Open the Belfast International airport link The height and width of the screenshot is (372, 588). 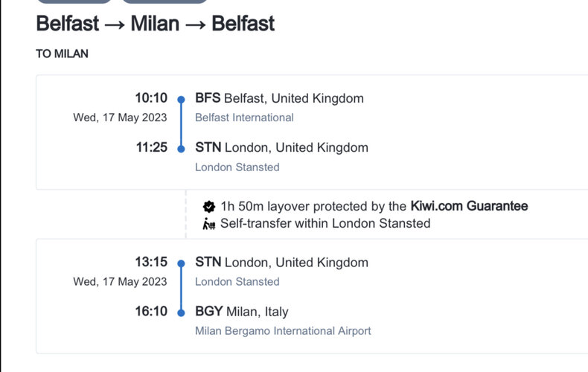pos(244,118)
